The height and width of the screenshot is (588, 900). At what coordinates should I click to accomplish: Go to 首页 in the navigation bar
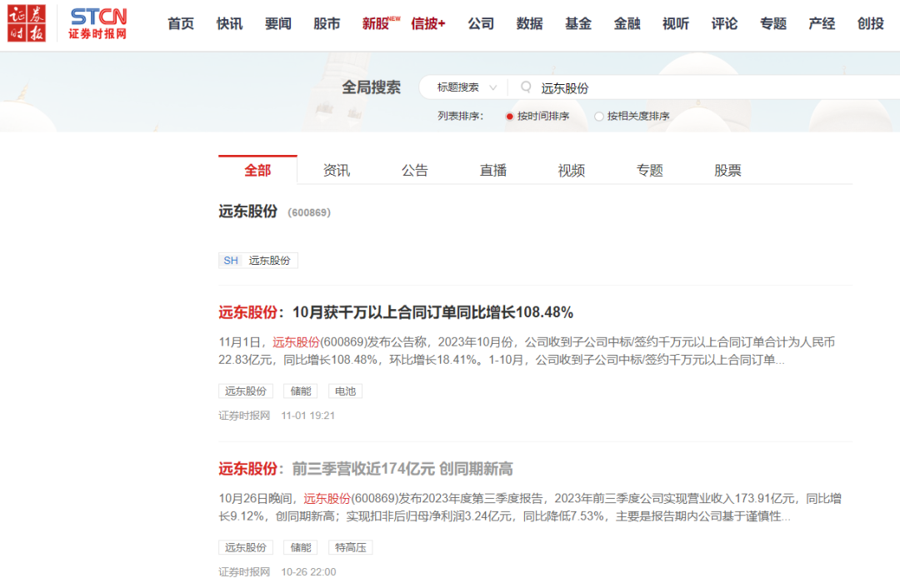(181, 23)
